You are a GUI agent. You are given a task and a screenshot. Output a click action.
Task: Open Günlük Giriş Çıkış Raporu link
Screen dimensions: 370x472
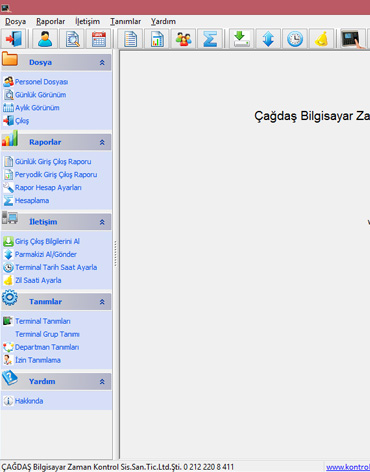pos(53,162)
